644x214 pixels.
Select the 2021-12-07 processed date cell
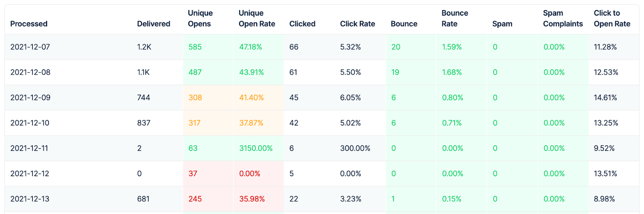click(30, 47)
